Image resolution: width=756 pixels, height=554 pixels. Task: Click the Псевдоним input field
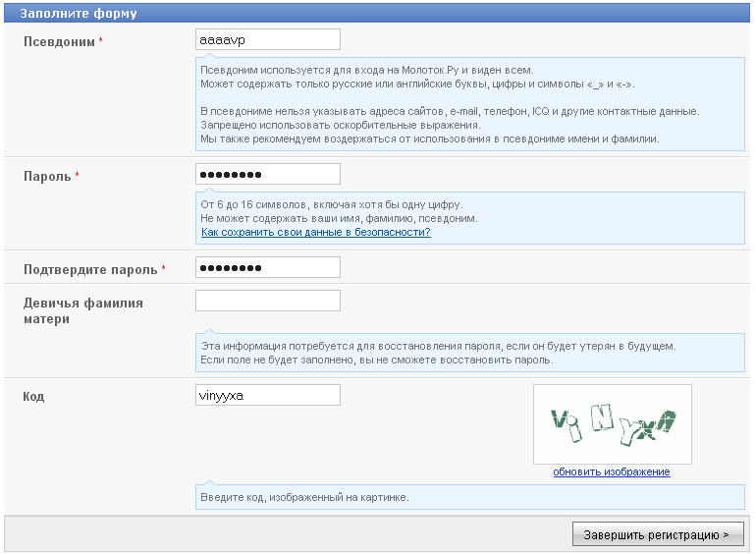pos(268,39)
